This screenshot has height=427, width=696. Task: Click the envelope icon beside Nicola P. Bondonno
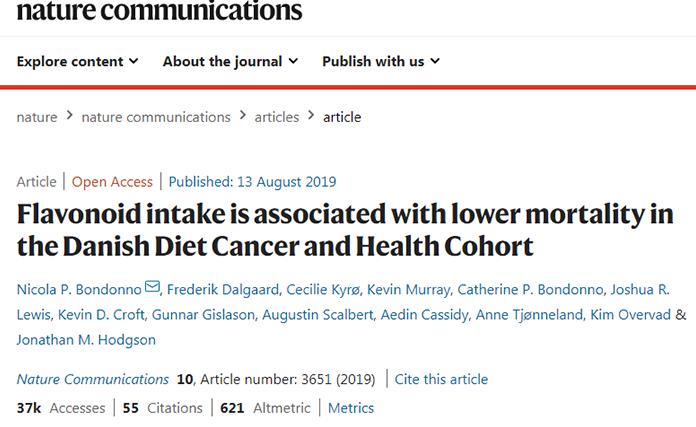[x=152, y=289]
